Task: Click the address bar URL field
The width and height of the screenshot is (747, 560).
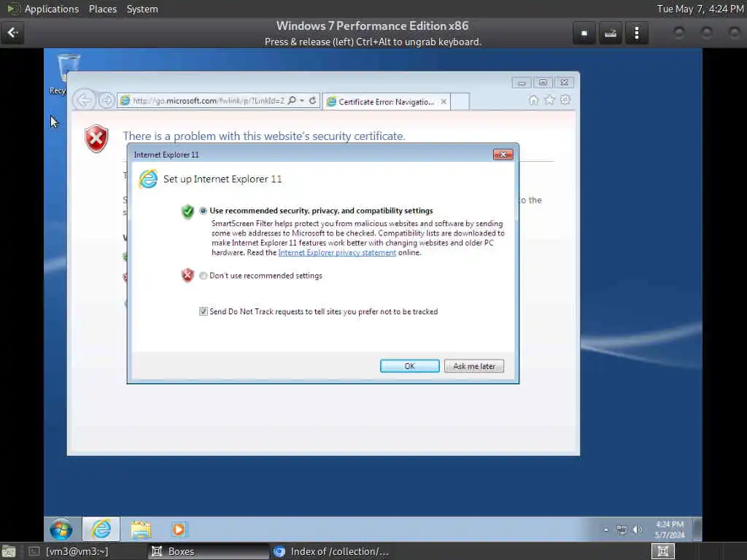Action: coord(208,101)
